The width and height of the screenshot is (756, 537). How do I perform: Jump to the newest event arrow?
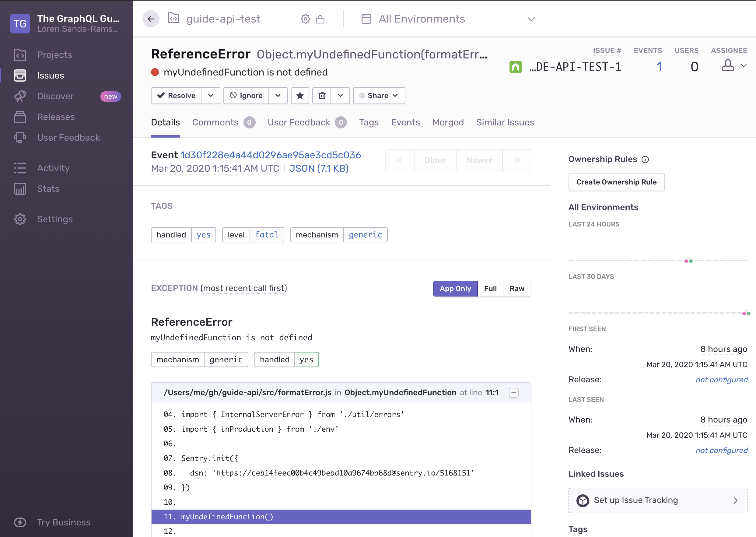517,160
